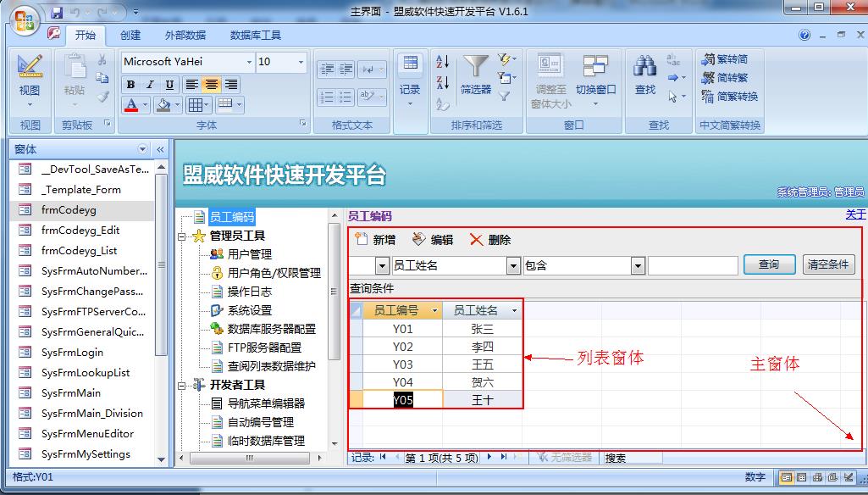
Task: Align text to the left
Action: tap(191, 85)
